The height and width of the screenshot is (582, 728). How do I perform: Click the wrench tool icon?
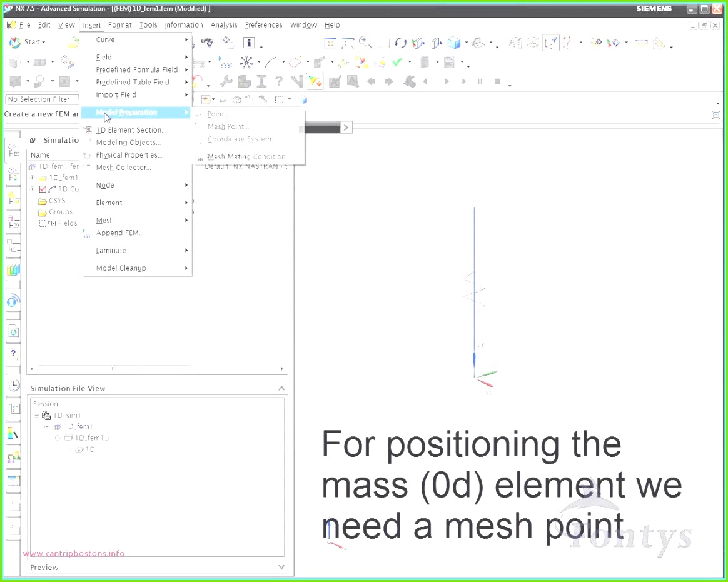click(226, 81)
